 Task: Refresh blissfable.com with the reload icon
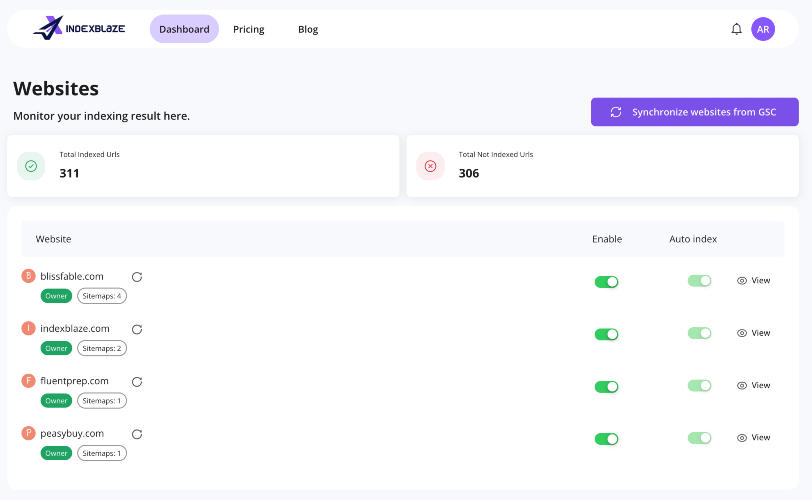click(x=137, y=277)
